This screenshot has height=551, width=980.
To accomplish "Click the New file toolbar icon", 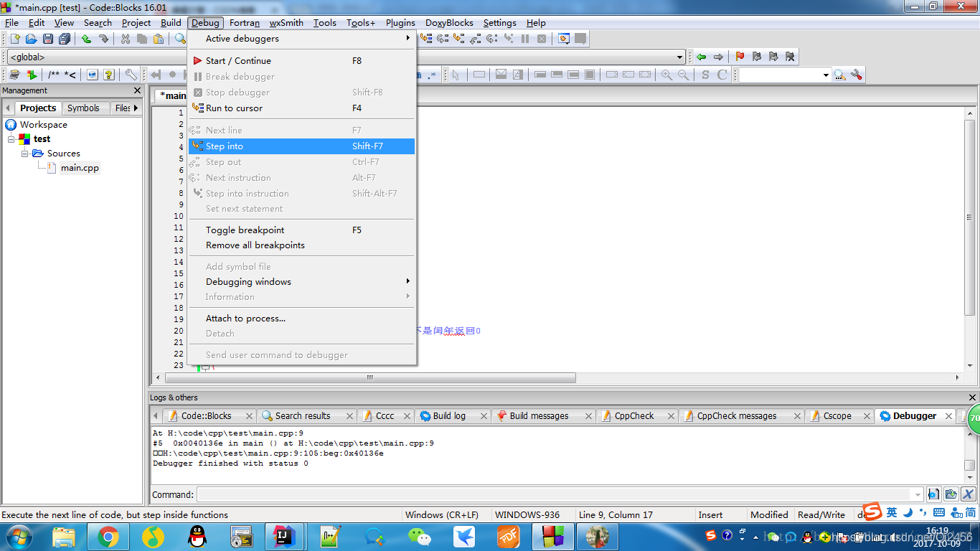I will 14,39.
